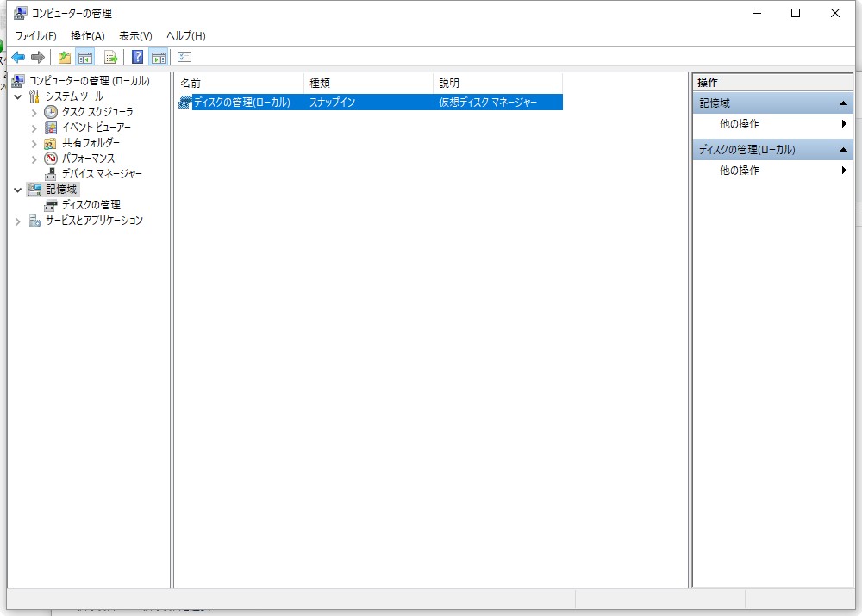Click the 共有フォルダー tree icon
Viewport: 862px width, 616px height.
click(x=51, y=143)
